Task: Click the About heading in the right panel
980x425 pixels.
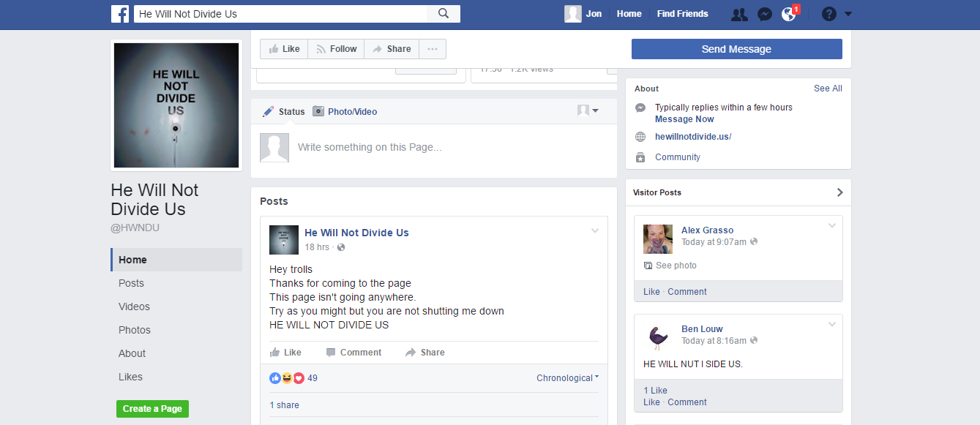Action: pos(647,89)
